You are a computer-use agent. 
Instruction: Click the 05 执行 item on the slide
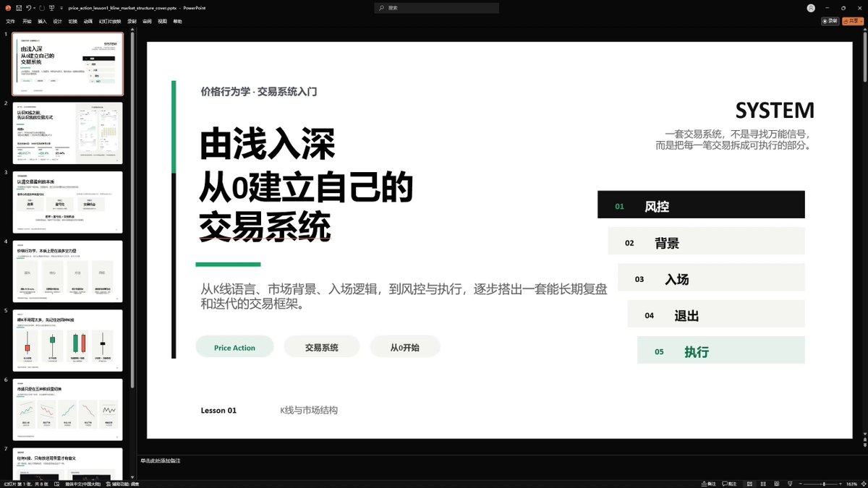721,351
